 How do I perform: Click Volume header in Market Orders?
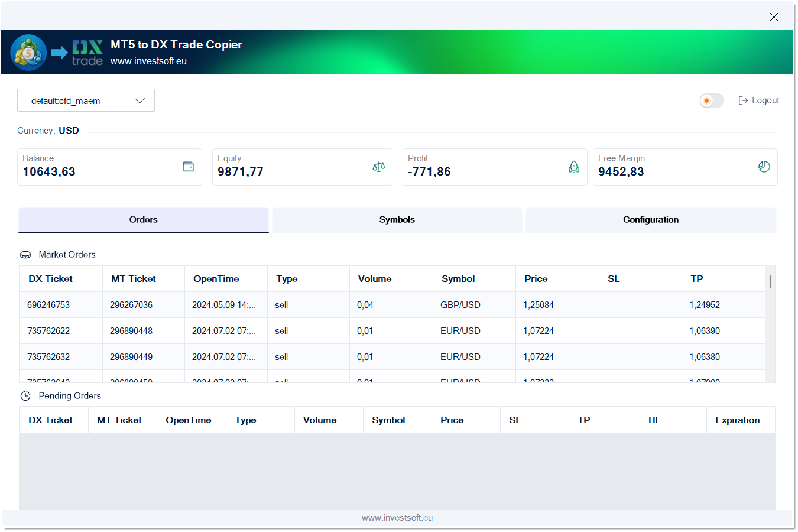391,279
